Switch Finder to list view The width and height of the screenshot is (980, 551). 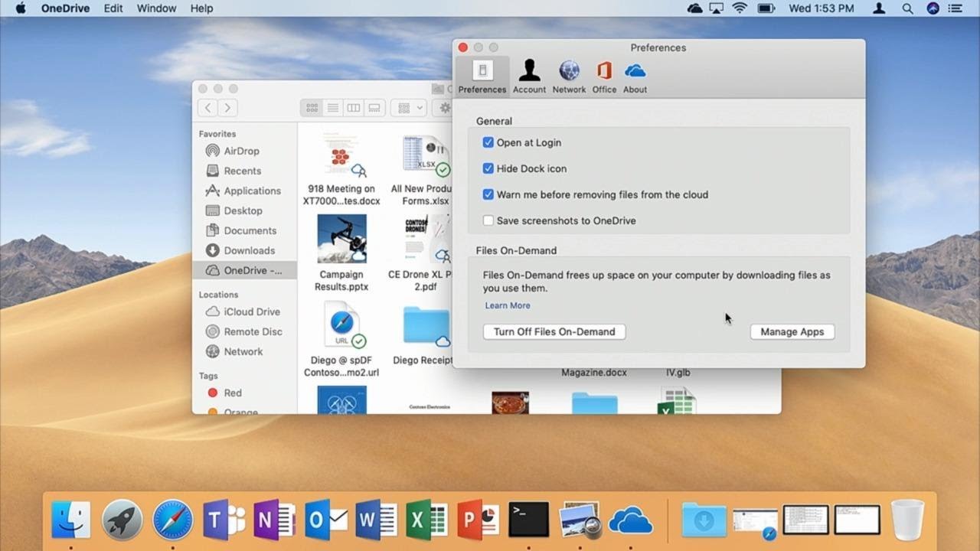(333, 108)
